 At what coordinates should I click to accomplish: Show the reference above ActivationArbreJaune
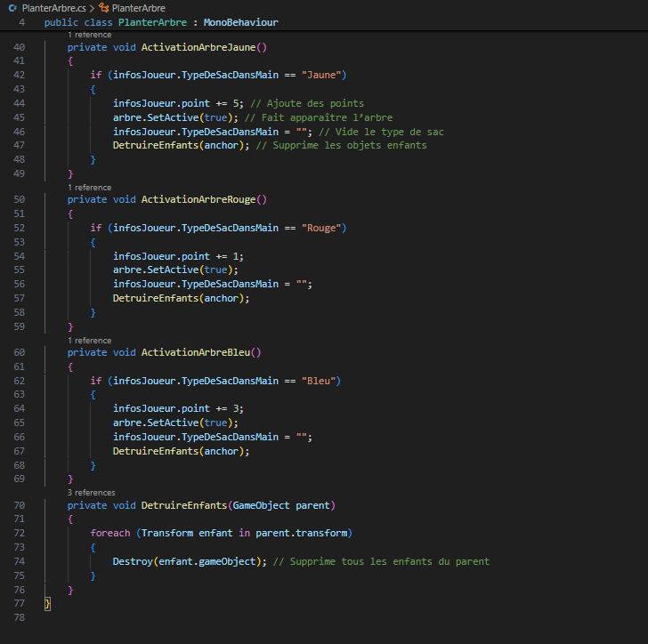(89, 35)
